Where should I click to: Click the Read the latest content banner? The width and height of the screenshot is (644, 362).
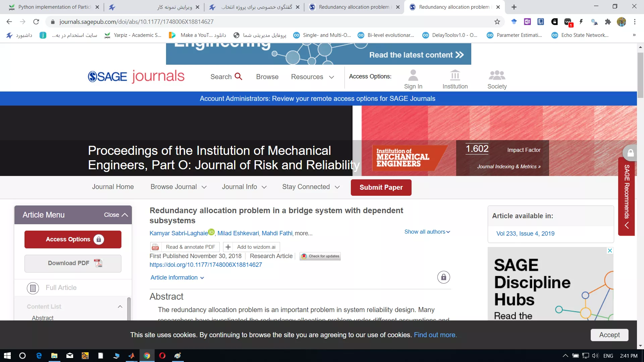point(318,54)
